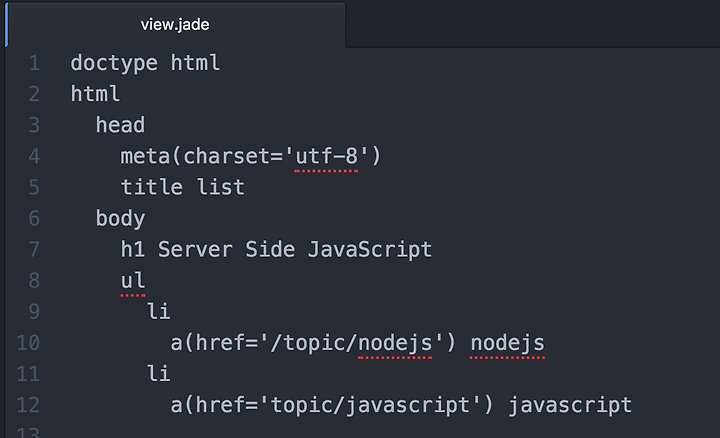720x438 pixels.
Task: Click the 'title list' line
Action: pos(182,187)
